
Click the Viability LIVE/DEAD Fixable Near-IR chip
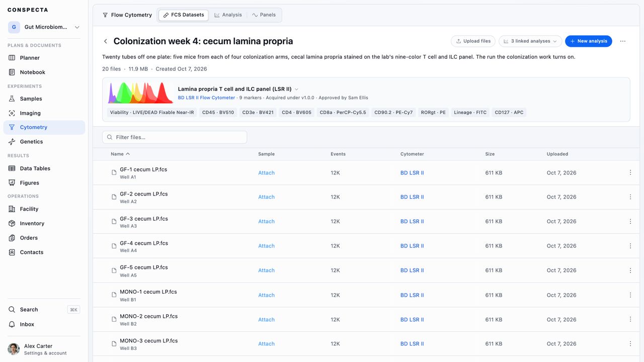[x=152, y=113]
